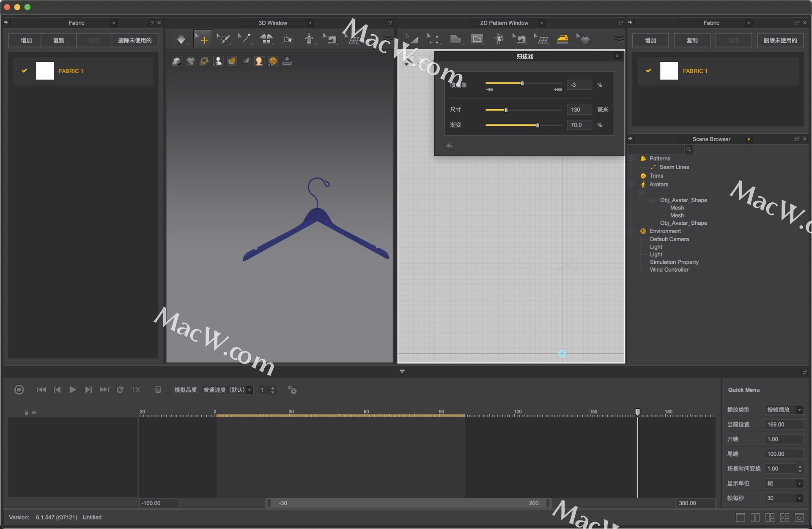812x529 pixels.
Task: Choose the Internal Polygon tool
Action: click(x=477, y=39)
